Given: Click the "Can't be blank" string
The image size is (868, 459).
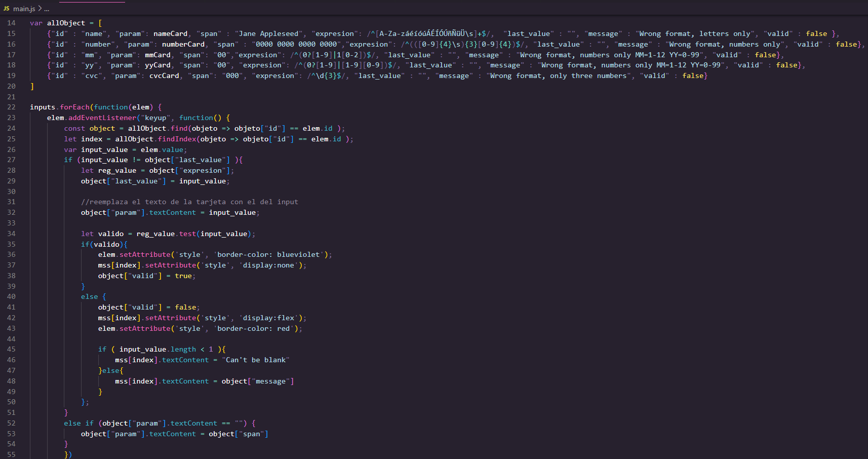Looking at the screenshot, I should pyautogui.click(x=256, y=360).
